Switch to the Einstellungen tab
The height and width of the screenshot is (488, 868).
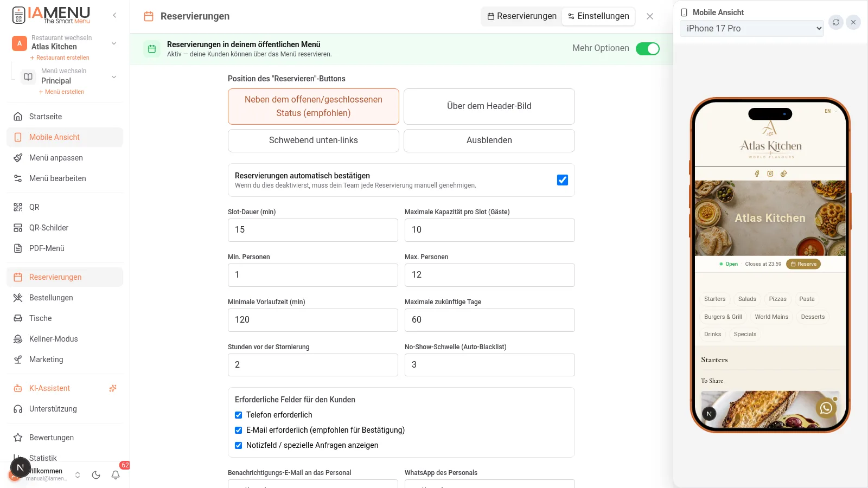[x=598, y=16]
